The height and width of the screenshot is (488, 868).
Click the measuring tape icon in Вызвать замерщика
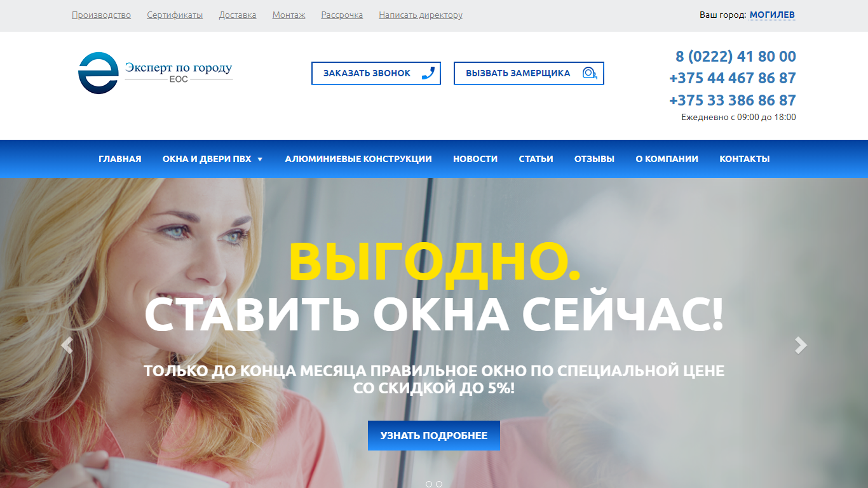pyautogui.click(x=590, y=73)
